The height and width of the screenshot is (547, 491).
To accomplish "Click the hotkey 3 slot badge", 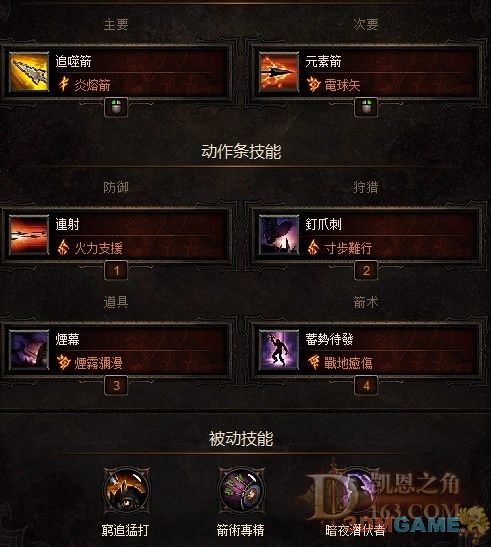I will [116, 386].
